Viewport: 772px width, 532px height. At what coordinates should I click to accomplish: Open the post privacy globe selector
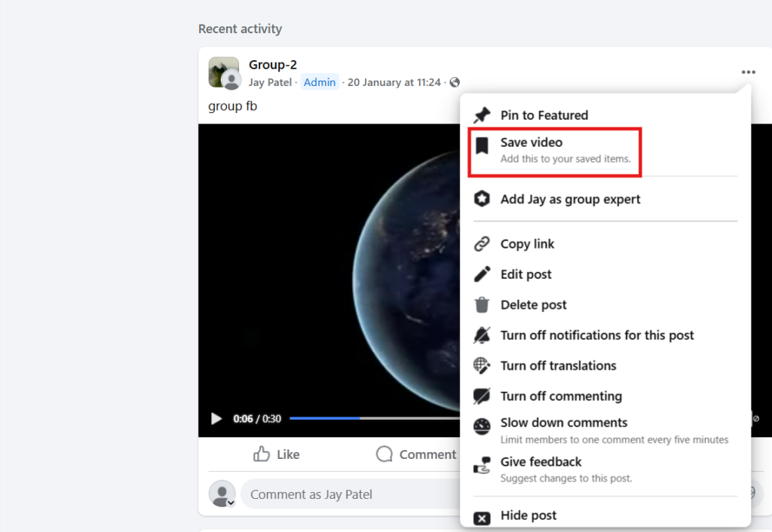point(455,82)
